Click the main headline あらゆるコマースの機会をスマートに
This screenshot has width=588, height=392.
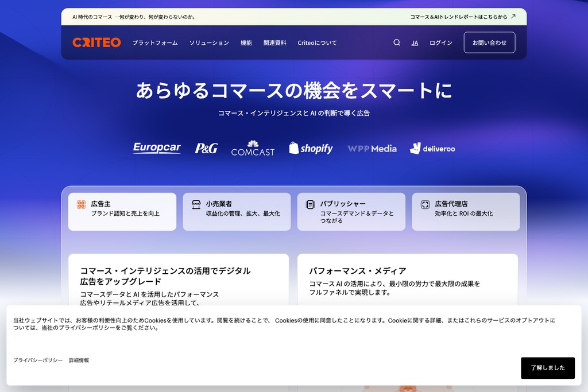point(293,90)
